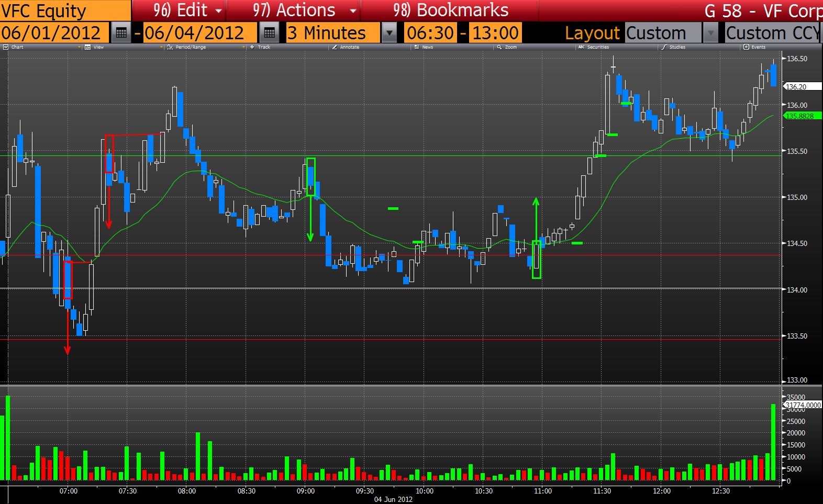The width and height of the screenshot is (823, 504).
Task: Click the 09:00 time axis label
Action: [306, 491]
